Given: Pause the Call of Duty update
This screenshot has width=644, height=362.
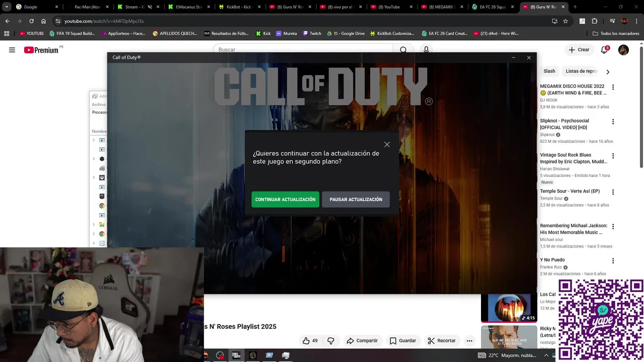Looking at the screenshot, I should (356, 200).
